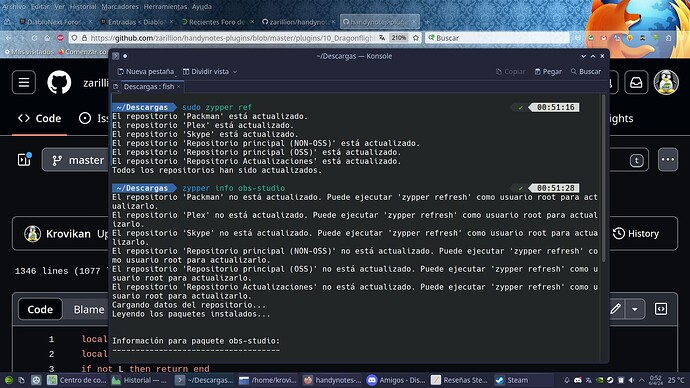
Task: Open the master branch dropdown
Action: 78,160
